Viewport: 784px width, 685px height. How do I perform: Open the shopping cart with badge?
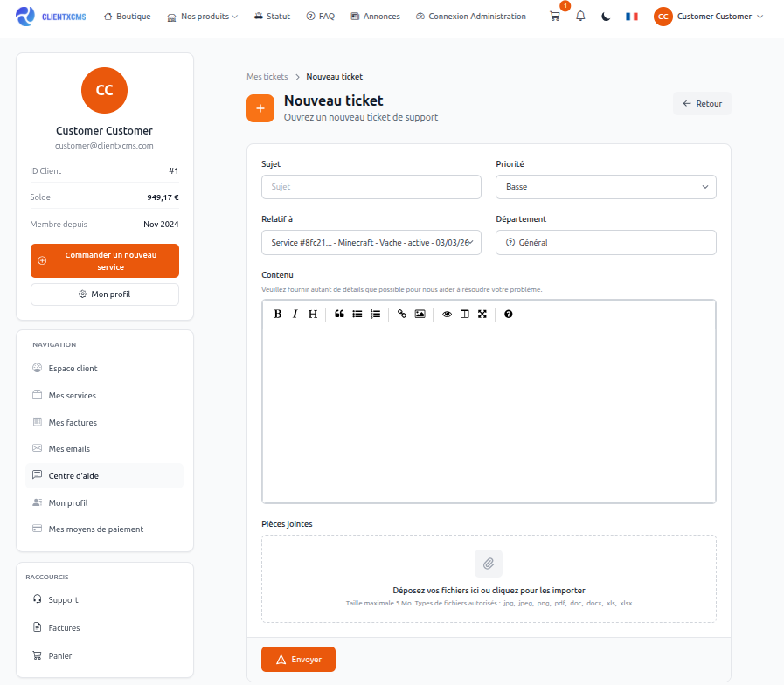point(554,16)
